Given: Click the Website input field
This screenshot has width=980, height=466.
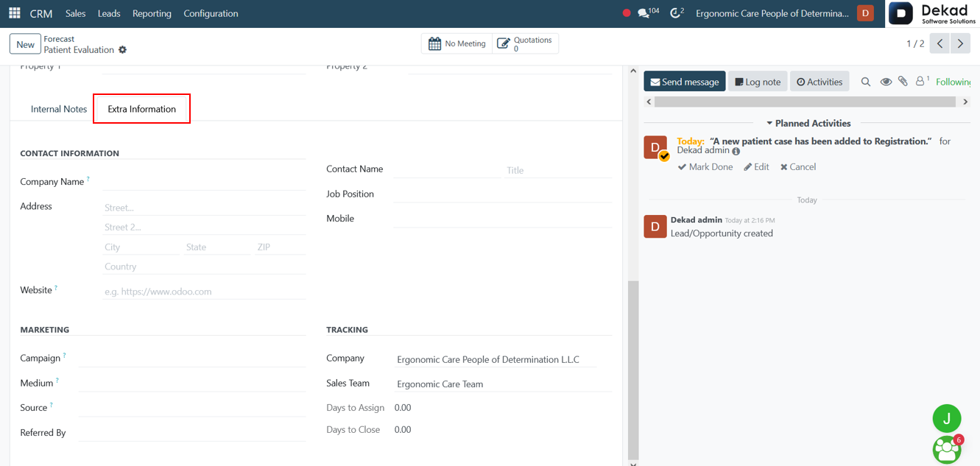Looking at the screenshot, I should [x=205, y=292].
